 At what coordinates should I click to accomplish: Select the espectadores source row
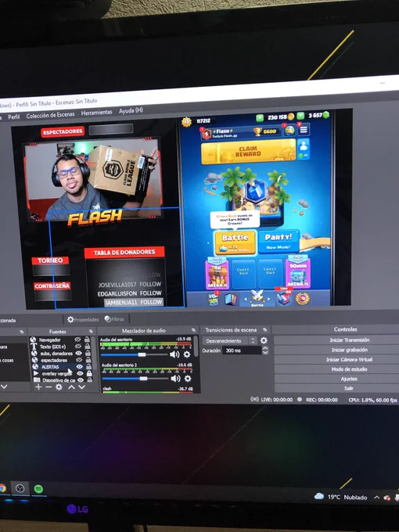pyautogui.click(x=62, y=360)
